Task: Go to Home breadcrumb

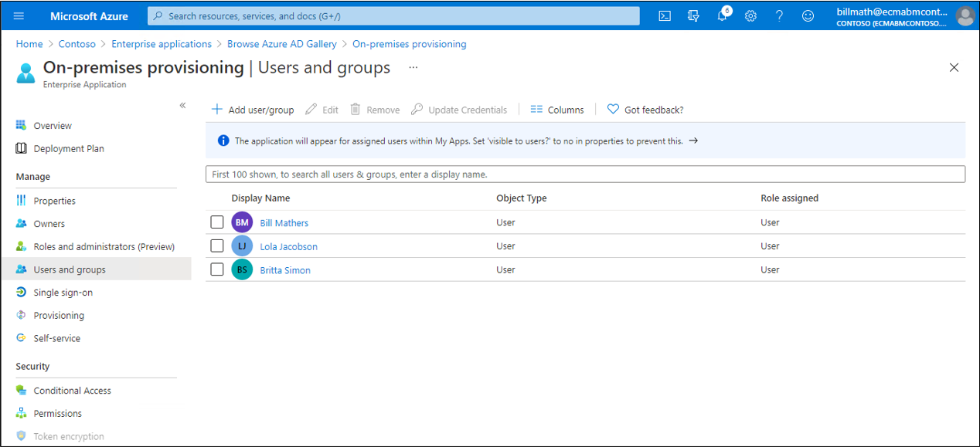Action: (29, 44)
